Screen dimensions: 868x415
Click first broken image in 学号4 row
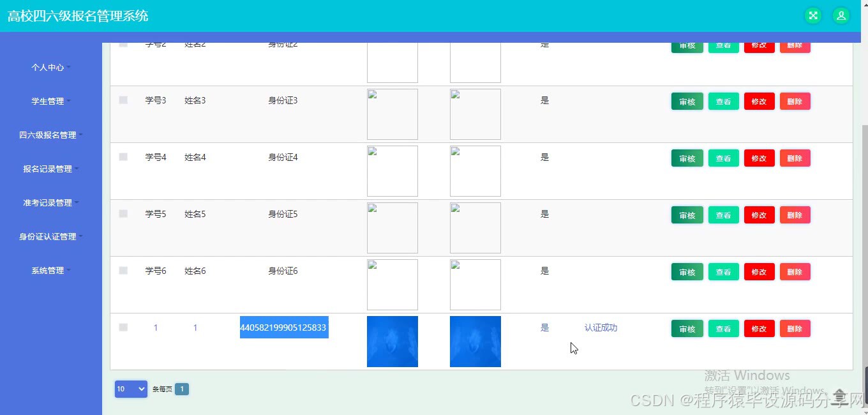click(x=393, y=171)
